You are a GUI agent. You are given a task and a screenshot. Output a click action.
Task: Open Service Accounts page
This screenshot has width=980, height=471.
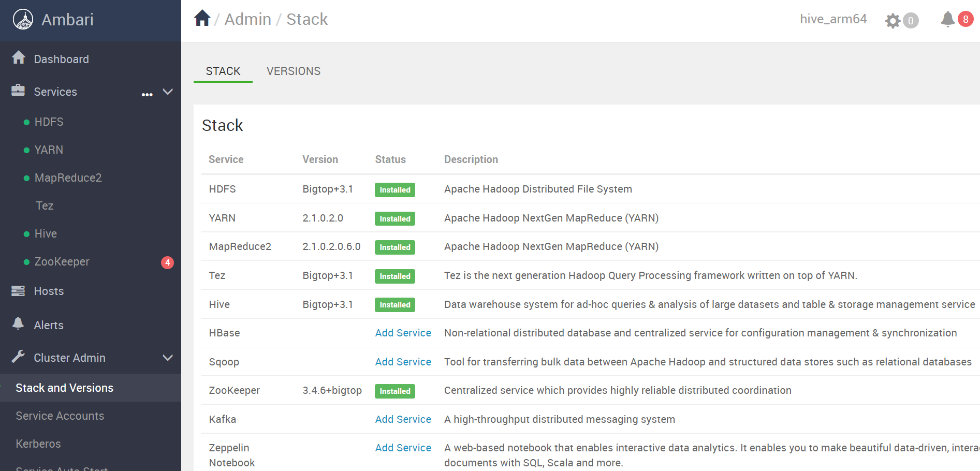click(60, 416)
